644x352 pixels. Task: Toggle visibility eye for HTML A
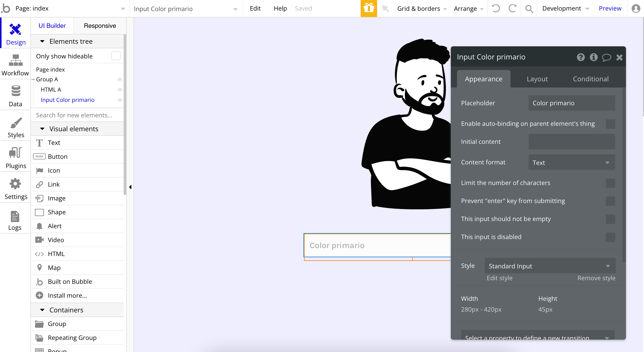(120, 90)
